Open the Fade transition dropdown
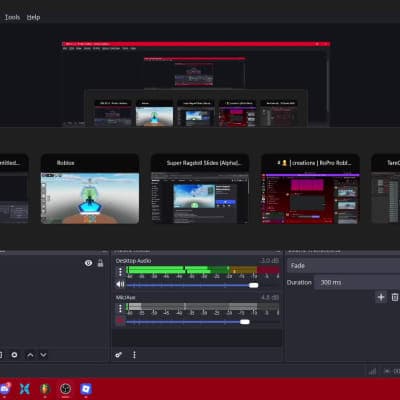400x400 pixels. click(343, 266)
